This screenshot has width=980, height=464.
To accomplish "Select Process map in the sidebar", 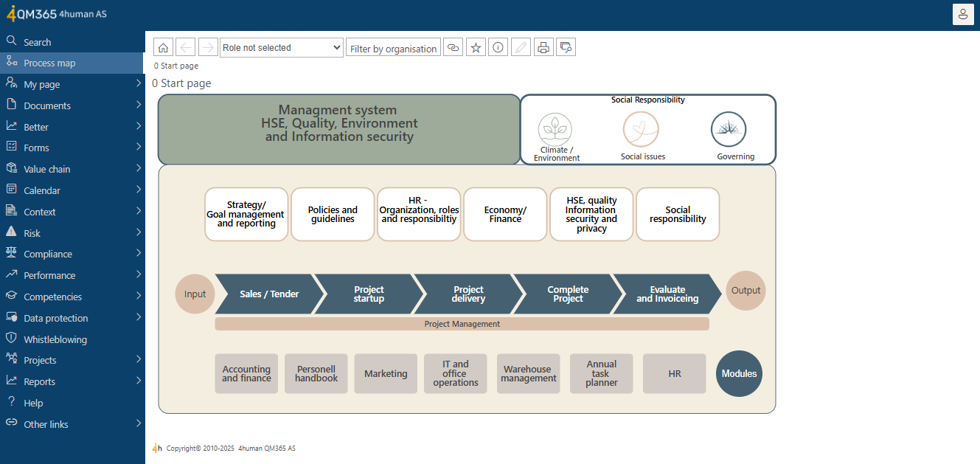I will coord(72,63).
